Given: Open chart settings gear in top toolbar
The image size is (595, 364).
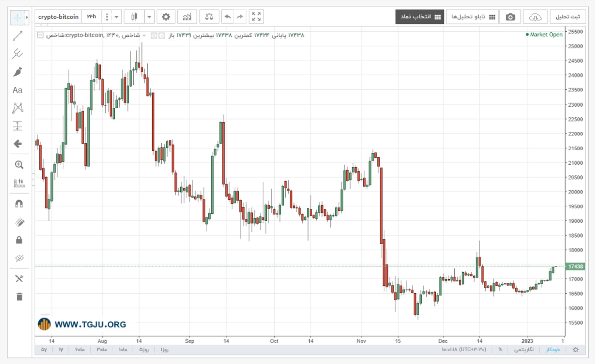Looking at the screenshot, I should [x=166, y=17].
